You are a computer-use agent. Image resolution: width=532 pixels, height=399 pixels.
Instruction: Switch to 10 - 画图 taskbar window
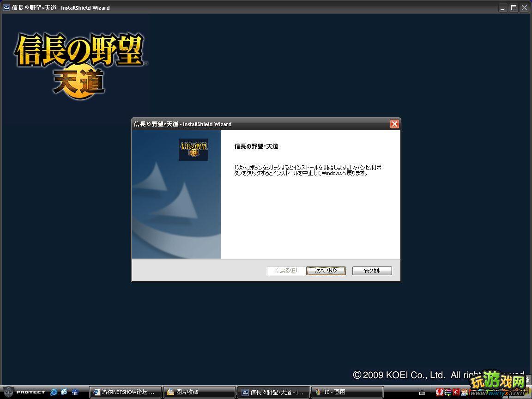[x=347, y=392]
